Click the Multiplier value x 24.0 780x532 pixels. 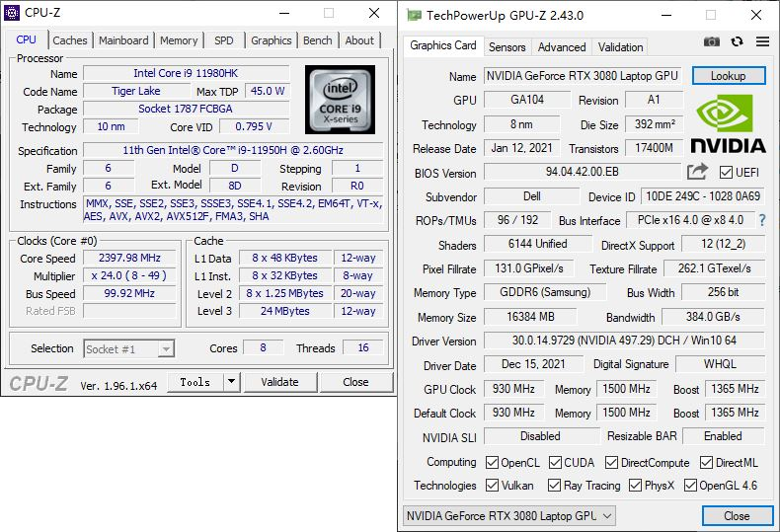[129, 275]
